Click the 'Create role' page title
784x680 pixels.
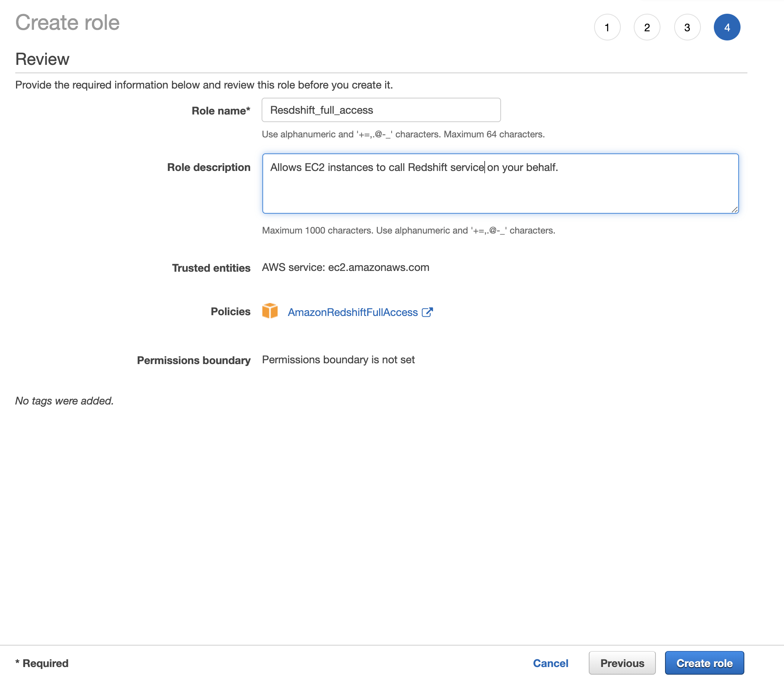[67, 23]
